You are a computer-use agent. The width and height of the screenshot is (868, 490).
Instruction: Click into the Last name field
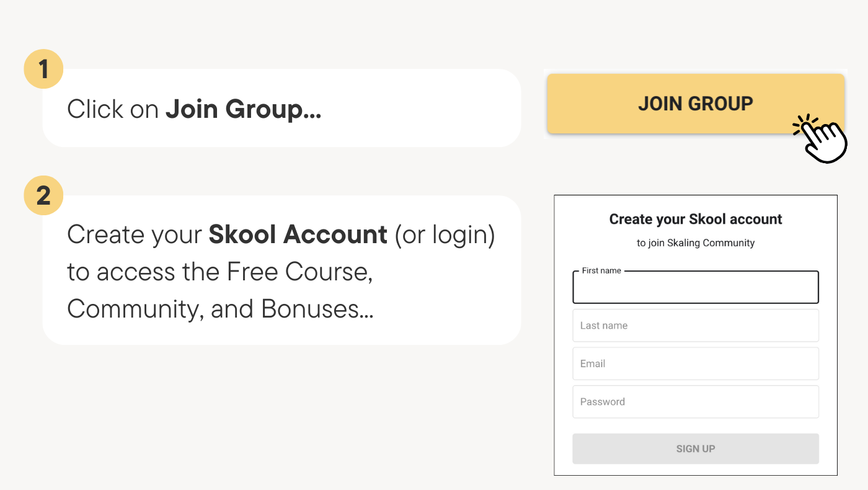click(x=696, y=326)
